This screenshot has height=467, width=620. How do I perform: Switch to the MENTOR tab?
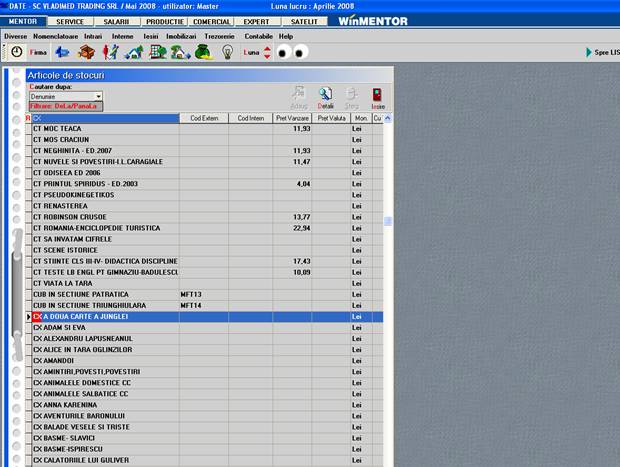click(23, 21)
